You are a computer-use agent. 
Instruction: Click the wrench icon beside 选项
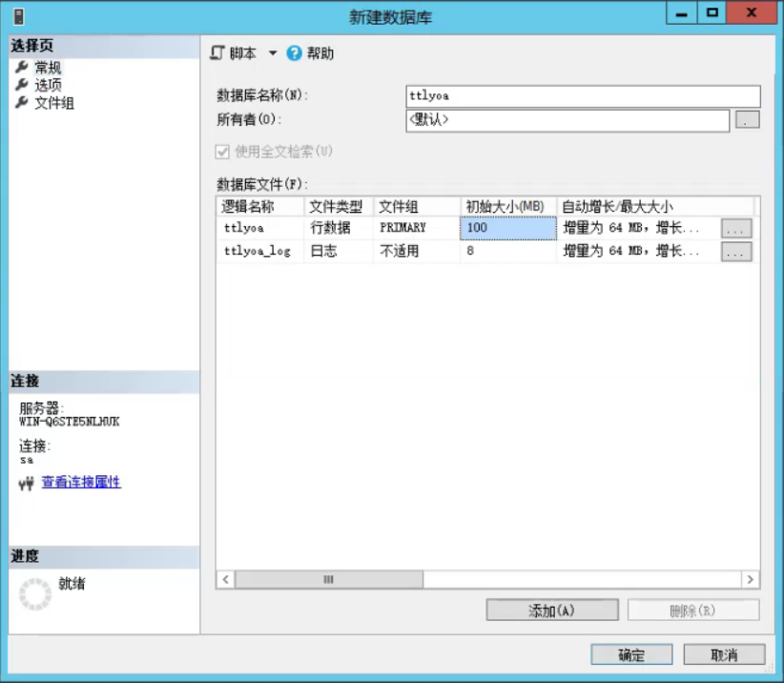22,85
